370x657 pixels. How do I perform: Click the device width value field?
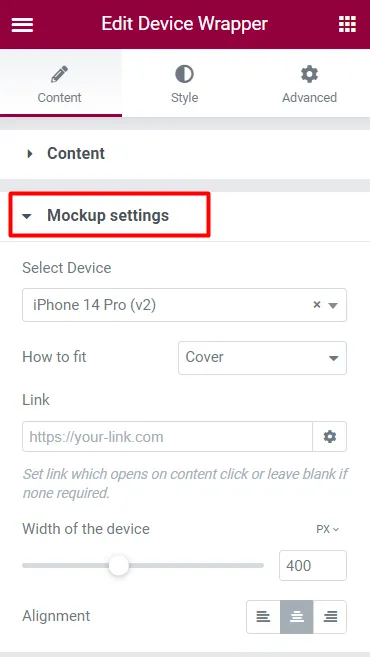[x=313, y=566]
